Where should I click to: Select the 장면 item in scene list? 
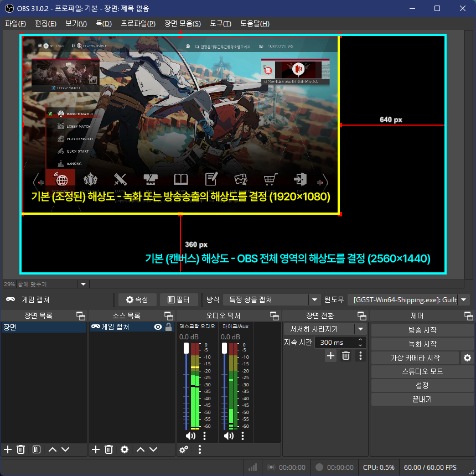[44, 327]
